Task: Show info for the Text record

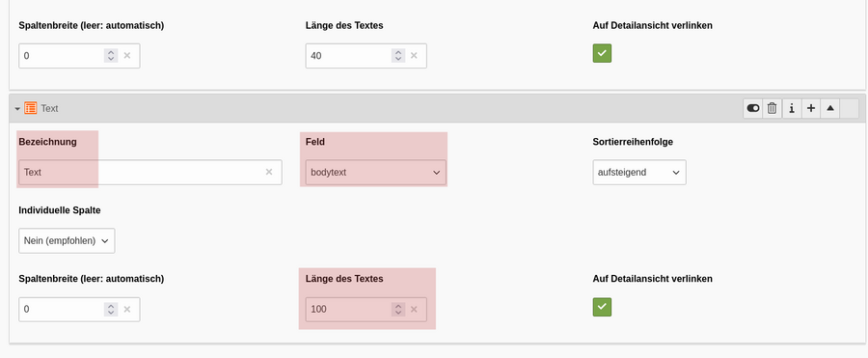Action: point(792,109)
